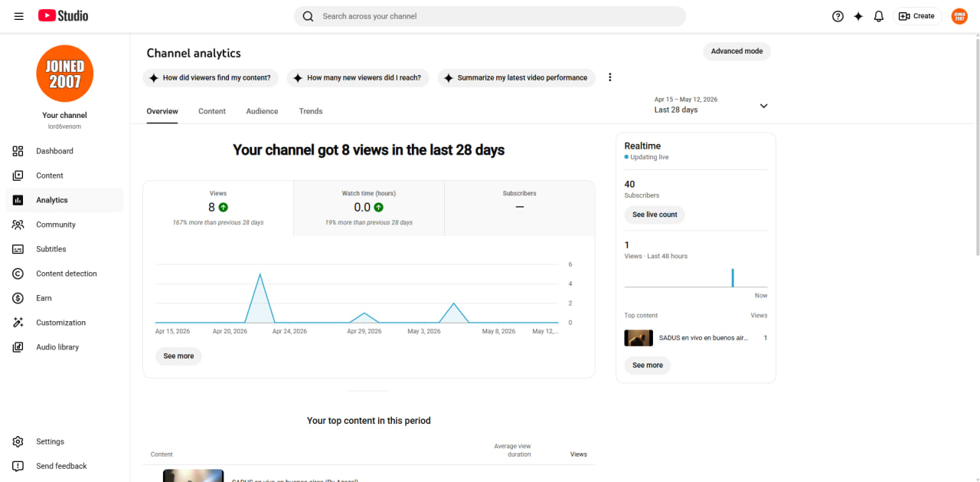Image resolution: width=980 pixels, height=482 pixels.
Task: Select Analytics in the sidebar
Action: click(65, 200)
